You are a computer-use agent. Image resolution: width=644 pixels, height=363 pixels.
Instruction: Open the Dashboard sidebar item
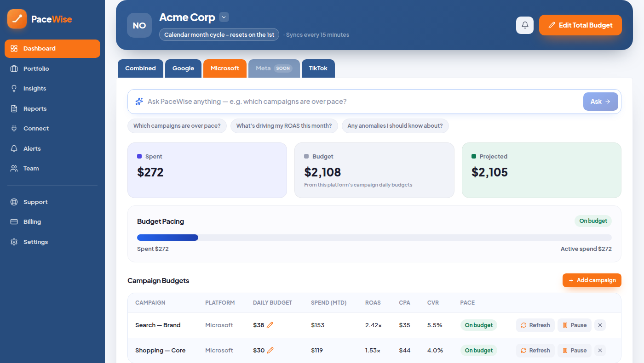[52, 49]
